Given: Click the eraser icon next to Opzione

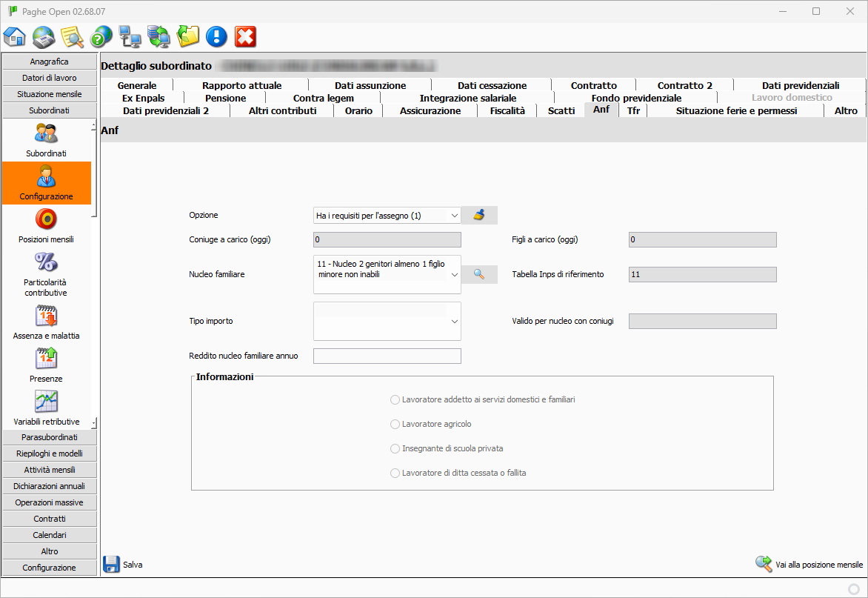Looking at the screenshot, I should [x=479, y=216].
